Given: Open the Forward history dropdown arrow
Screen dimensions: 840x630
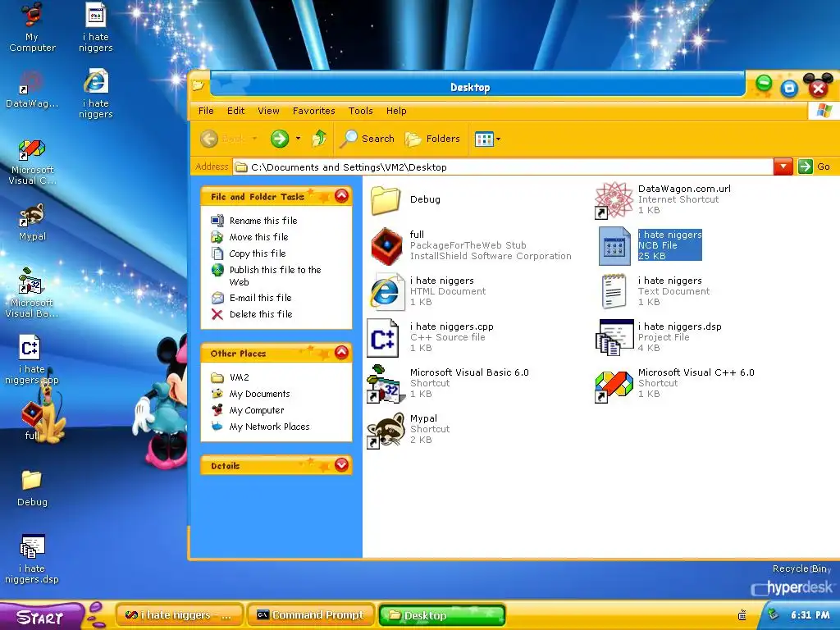Looking at the screenshot, I should pyautogui.click(x=299, y=139).
